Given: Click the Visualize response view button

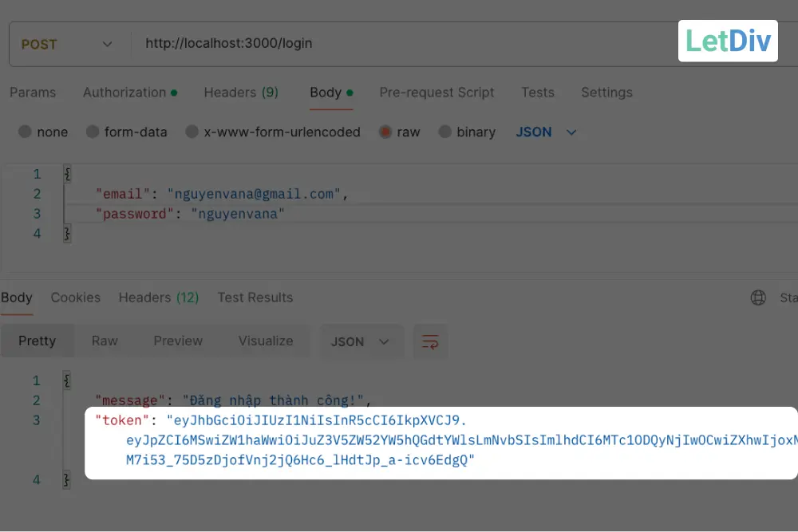Looking at the screenshot, I should 266,341.
